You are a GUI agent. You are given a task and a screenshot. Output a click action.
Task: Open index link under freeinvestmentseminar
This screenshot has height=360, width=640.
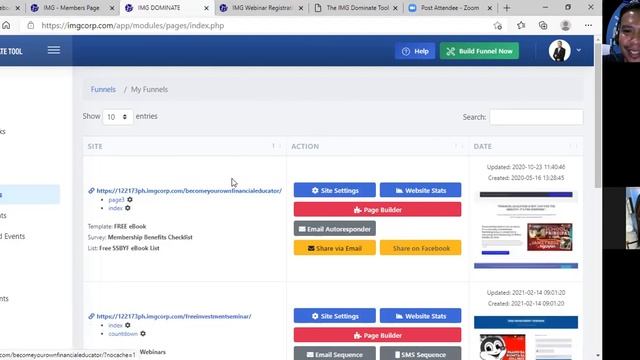[x=116, y=325]
